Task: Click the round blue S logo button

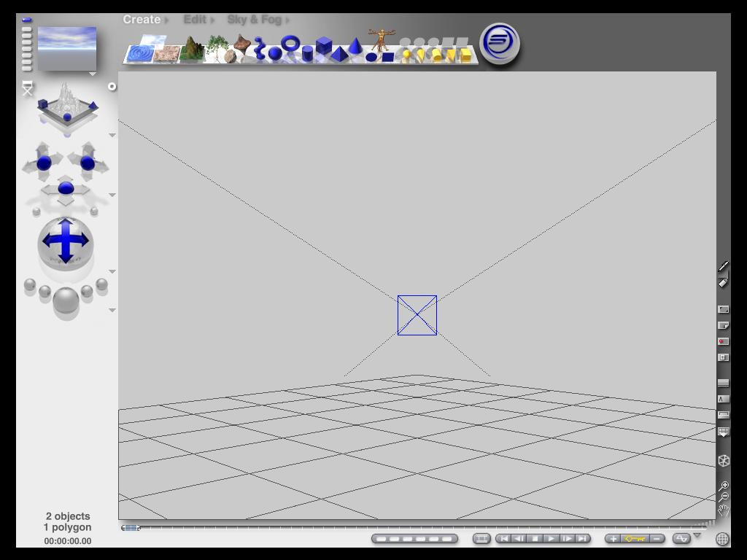Action: (x=500, y=44)
